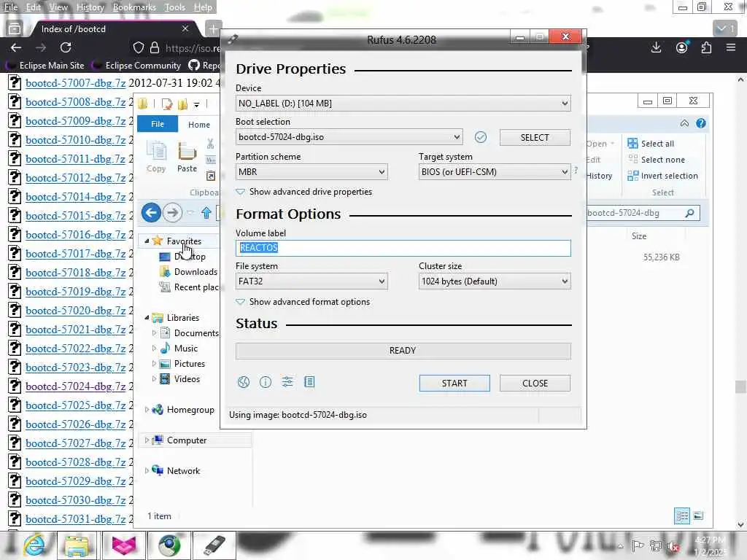Collapse the Favorites tree node
The image size is (747, 560).
click(x=147, y=241)
